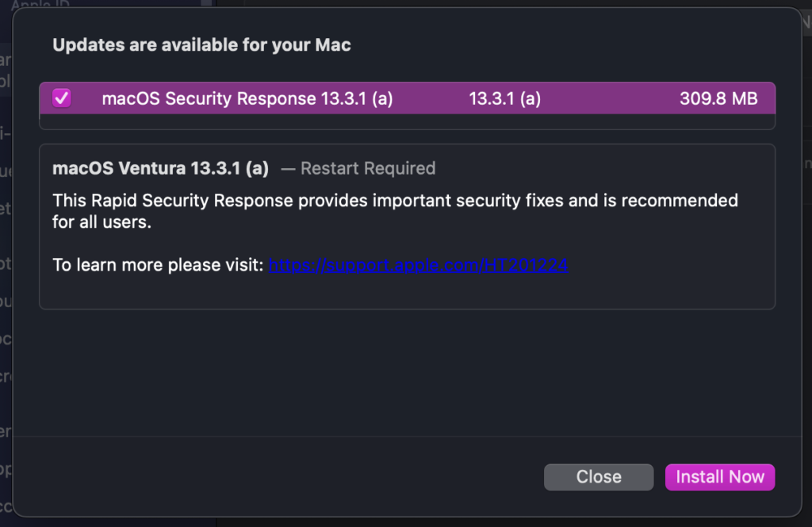Viewport: 812px width, 527px height.
Task: Click blank space under the link in details box
Action: [x=407, y=291]
